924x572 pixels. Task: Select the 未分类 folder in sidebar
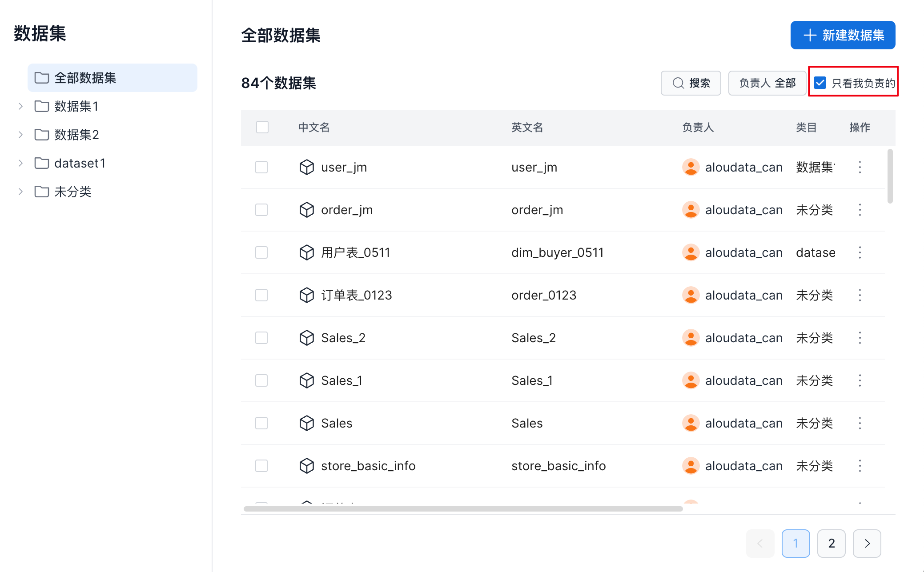tap(72, 192)
